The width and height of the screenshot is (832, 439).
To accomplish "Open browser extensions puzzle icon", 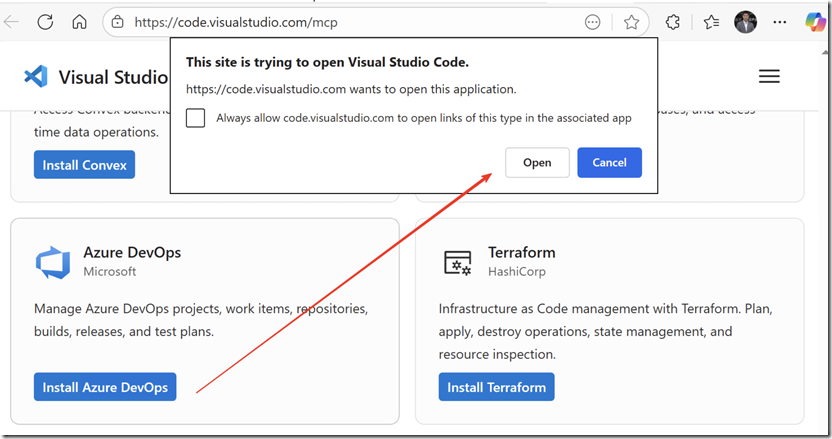I will coord(673,22).
